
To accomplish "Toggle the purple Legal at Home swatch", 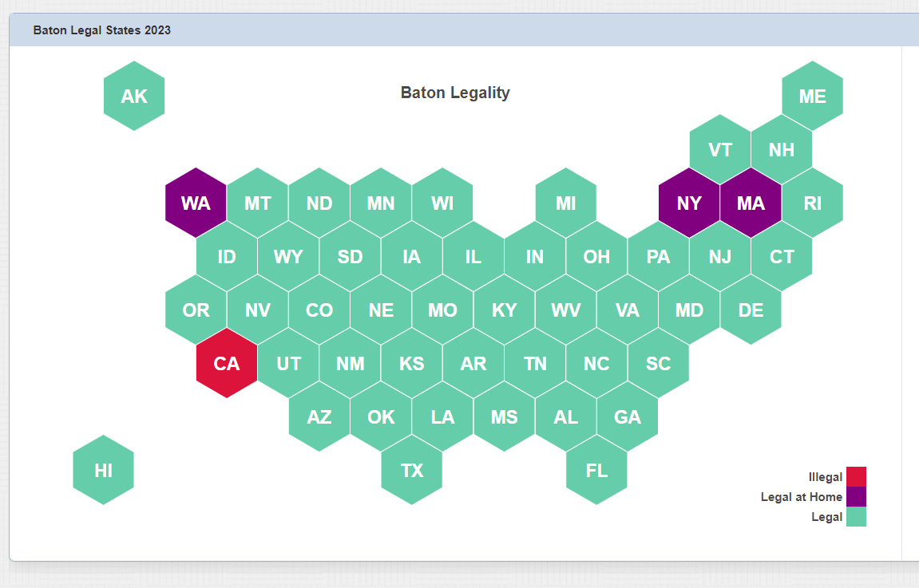I will pyautogui.click(x=856, y=497).
